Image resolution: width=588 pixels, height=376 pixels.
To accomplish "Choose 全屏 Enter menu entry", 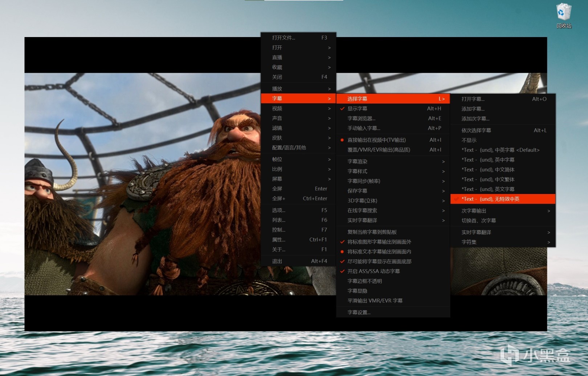I will coord(298,189).
